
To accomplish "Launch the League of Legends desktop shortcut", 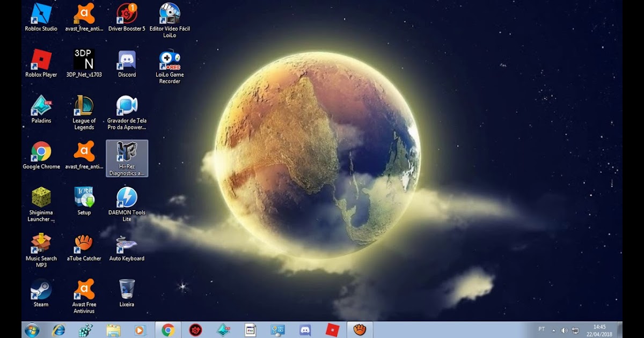I will pos(84,113).
